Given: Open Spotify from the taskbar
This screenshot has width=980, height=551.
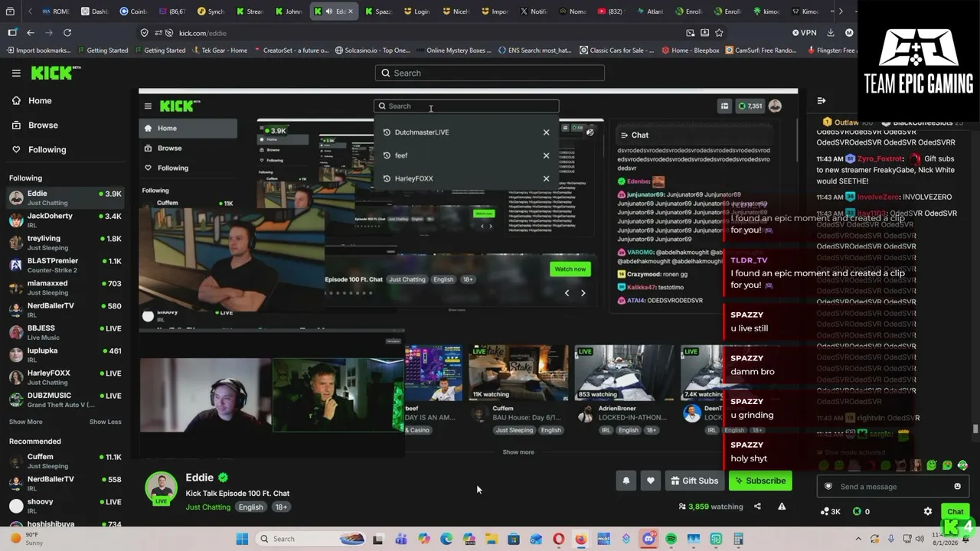Looking at the screenshot, I should pos(671,539).
